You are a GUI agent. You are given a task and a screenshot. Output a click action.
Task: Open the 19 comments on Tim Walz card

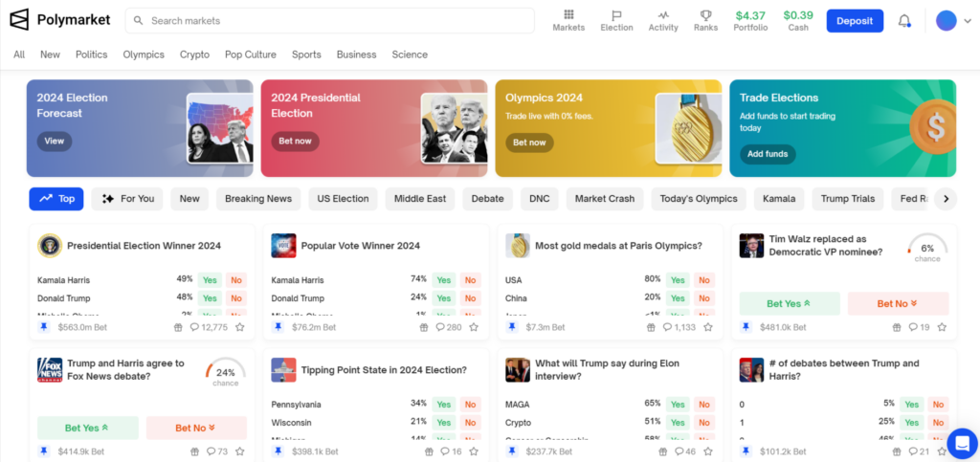tap(919, 327)
